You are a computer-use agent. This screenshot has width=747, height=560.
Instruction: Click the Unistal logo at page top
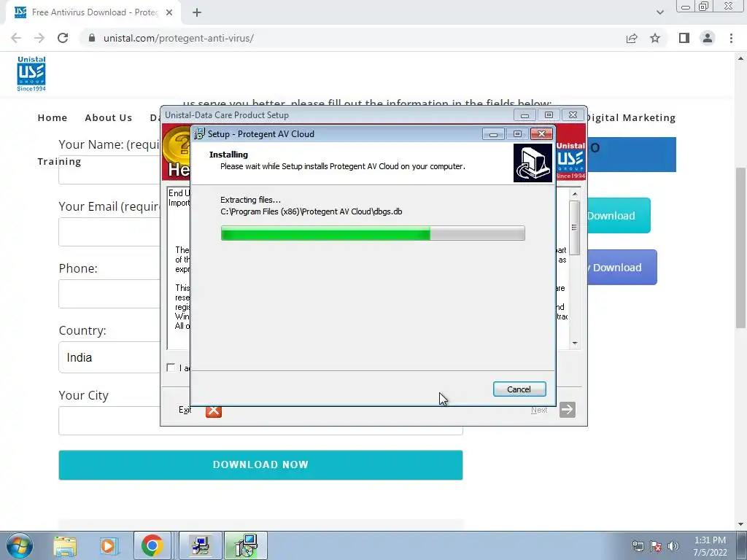[31, 74]
